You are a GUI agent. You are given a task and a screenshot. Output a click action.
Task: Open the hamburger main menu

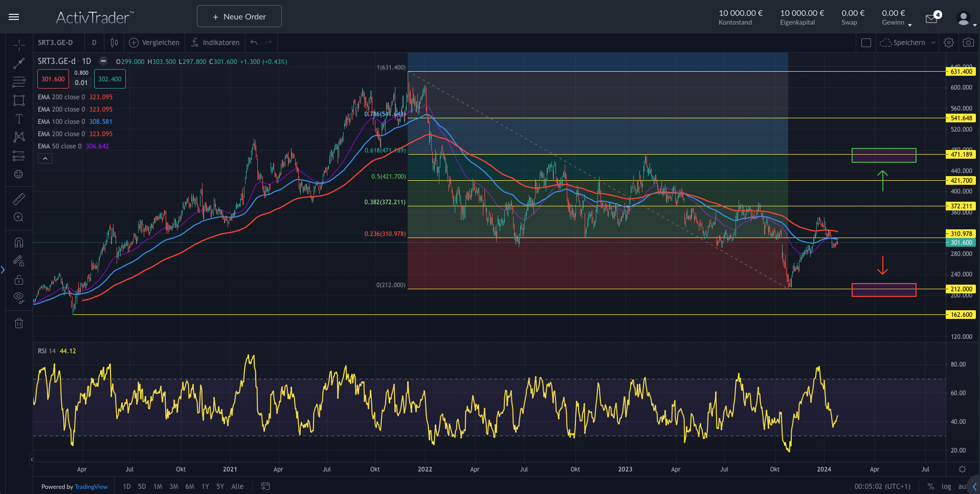[x=14, y=17]
